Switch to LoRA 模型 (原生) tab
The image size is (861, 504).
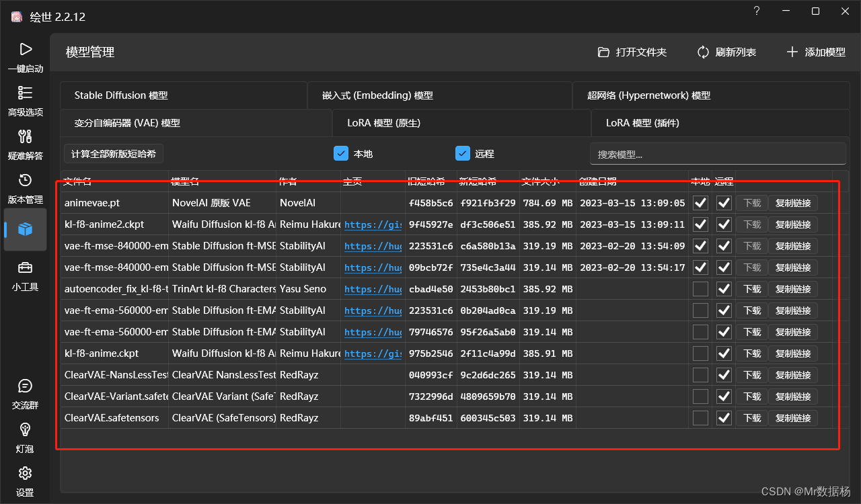click(x=461, y=123)
